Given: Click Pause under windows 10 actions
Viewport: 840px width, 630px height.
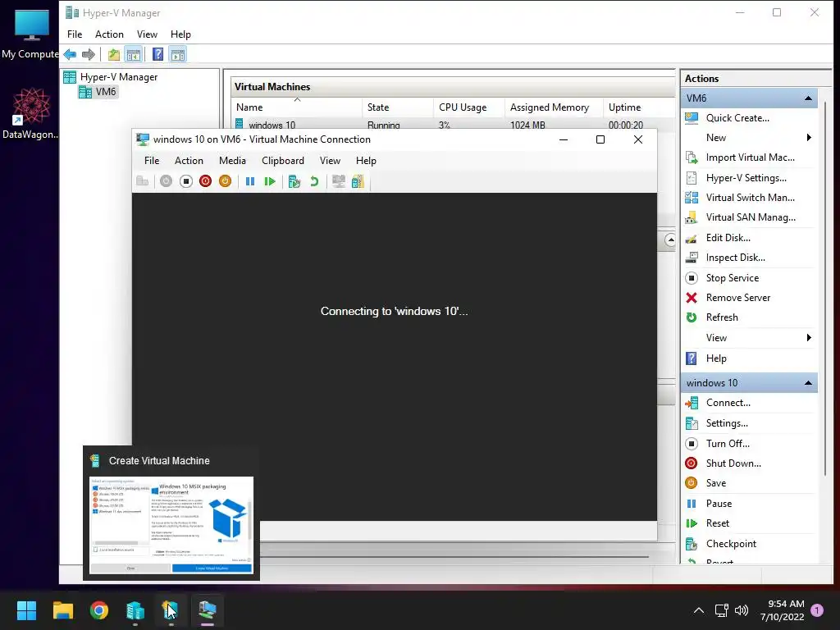Looking at the screenshot, I should [719, 504].
